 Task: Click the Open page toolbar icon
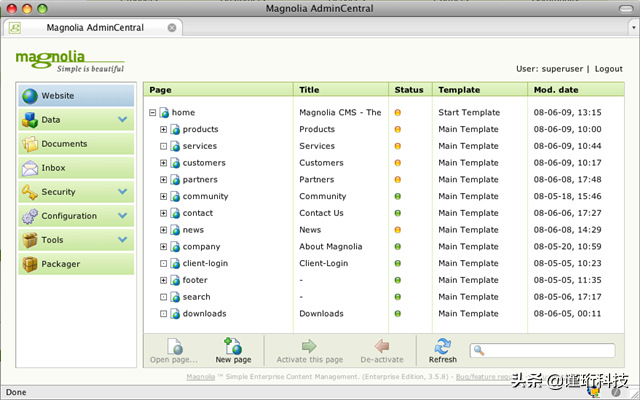click(x=175, y=346)
